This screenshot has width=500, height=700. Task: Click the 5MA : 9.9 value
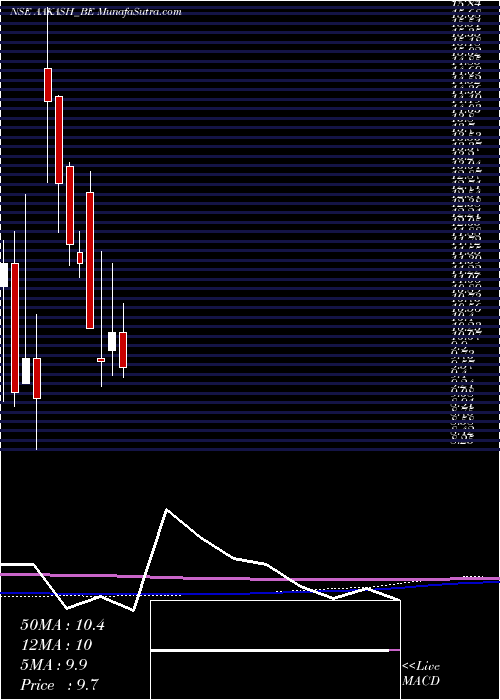[x=54, y=665]
